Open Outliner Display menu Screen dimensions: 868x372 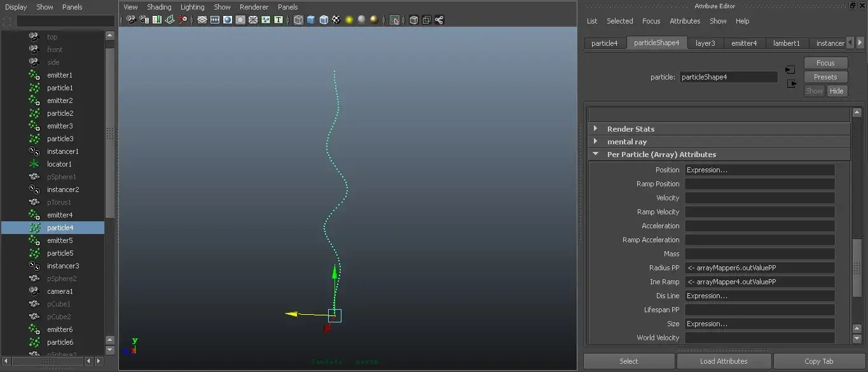pos(16,7)
